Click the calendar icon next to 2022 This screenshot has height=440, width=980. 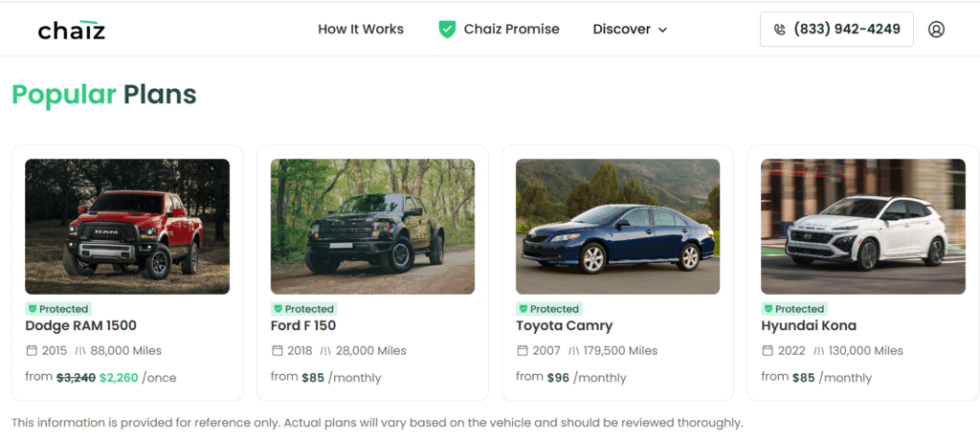coord(768,351)
